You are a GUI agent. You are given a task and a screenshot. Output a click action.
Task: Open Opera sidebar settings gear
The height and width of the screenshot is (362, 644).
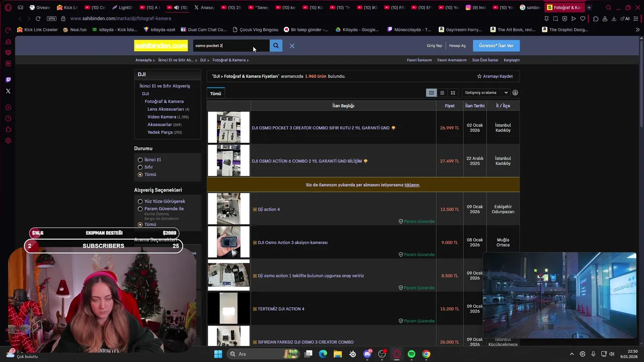click(x=8, y=141)
